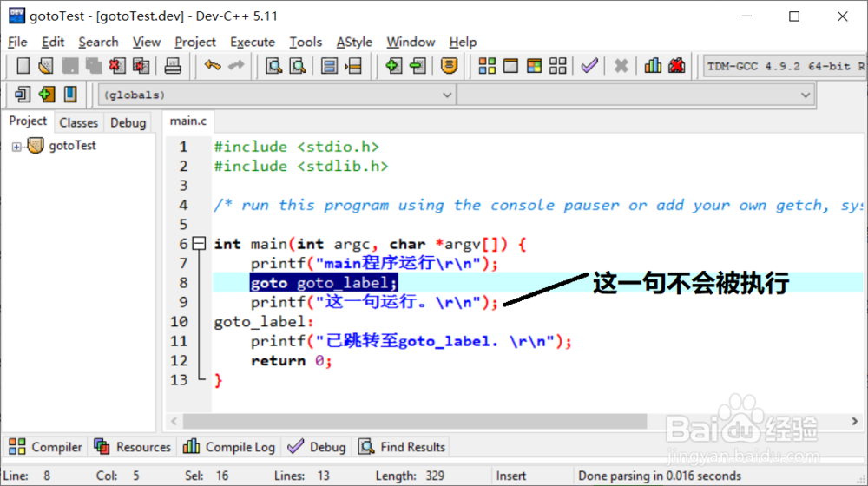Click the Save All toolbar icon
The image size is (868, 486).
click(94, 66)
